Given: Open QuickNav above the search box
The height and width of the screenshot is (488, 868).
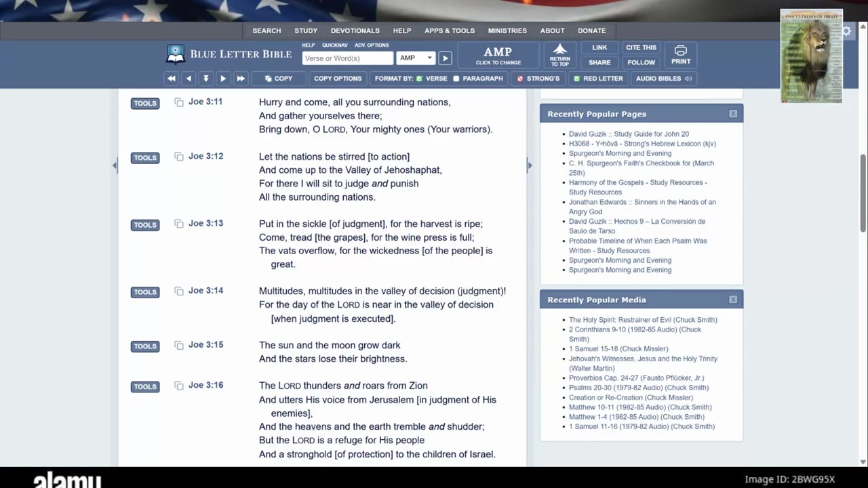Looking at the screenshot, I should pyautogui.click(x=335, y=45).
